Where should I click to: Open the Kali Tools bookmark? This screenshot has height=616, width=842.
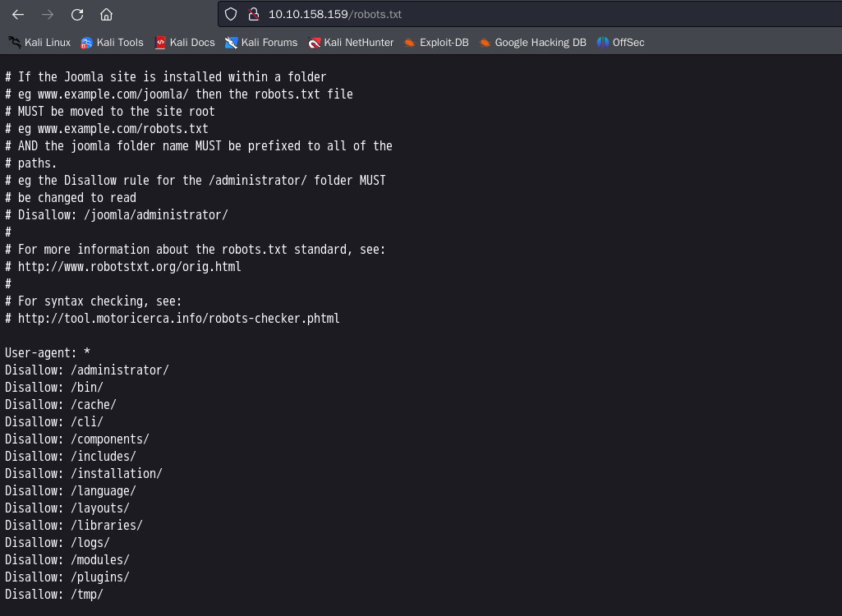112,43
